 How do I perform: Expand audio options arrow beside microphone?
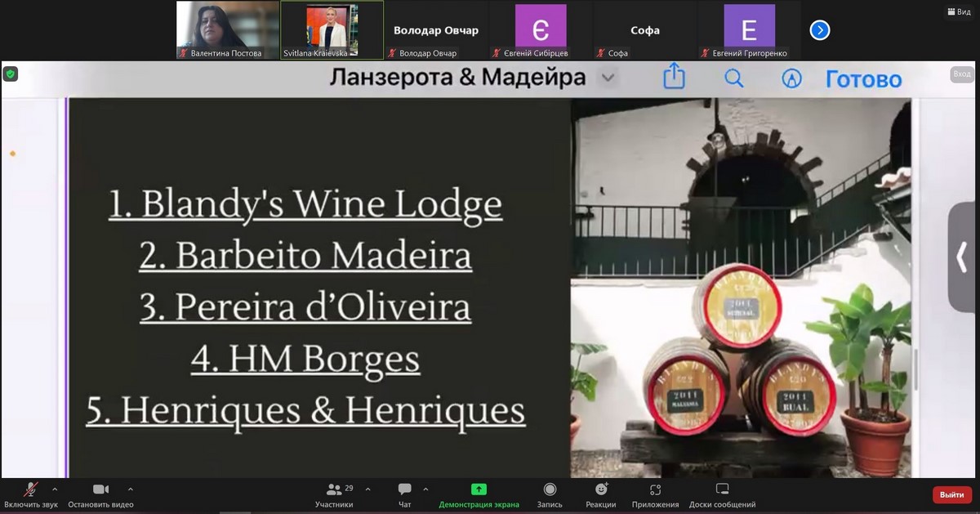coord(55,489)
